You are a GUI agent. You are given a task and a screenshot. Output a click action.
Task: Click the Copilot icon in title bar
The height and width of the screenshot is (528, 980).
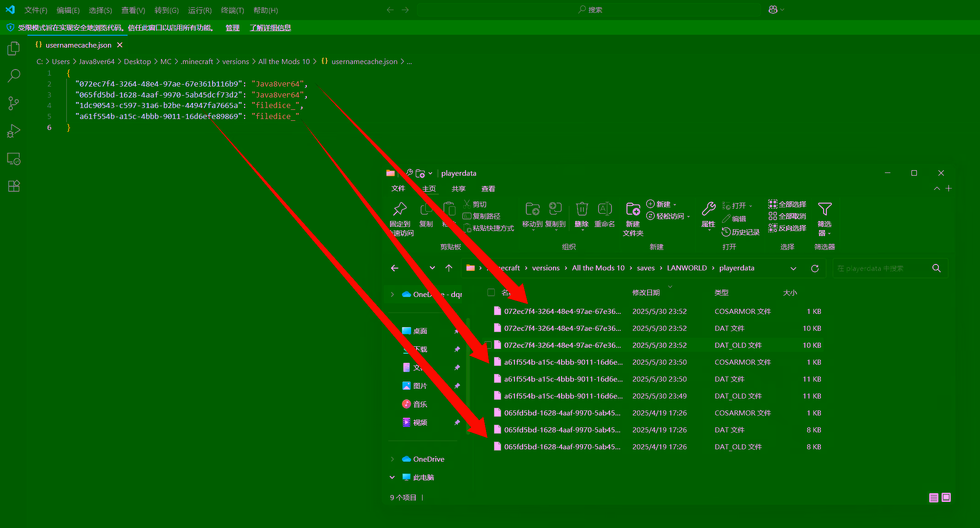[773, 10]
